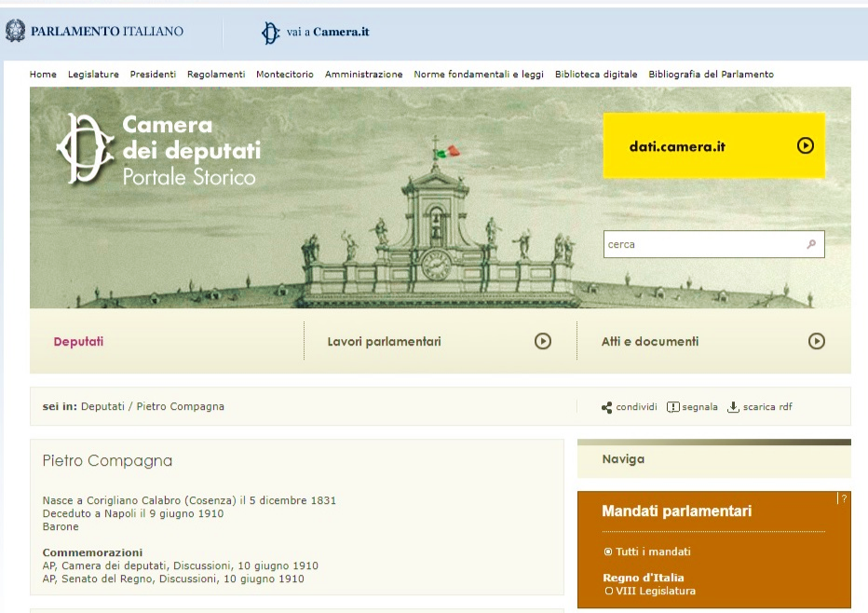Click the condividi link
The width and height of the screenshot is (868, 613).
pos(637,407)
